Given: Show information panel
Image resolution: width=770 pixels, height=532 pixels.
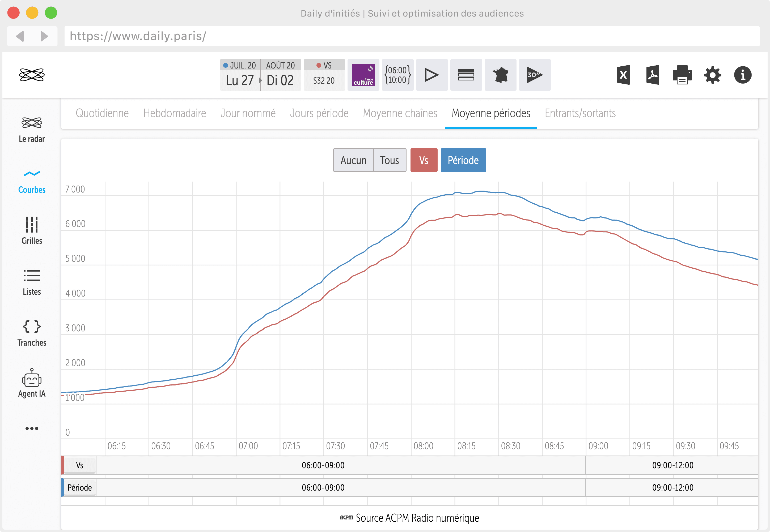Looking at the screenshot, I should (743, 75).
